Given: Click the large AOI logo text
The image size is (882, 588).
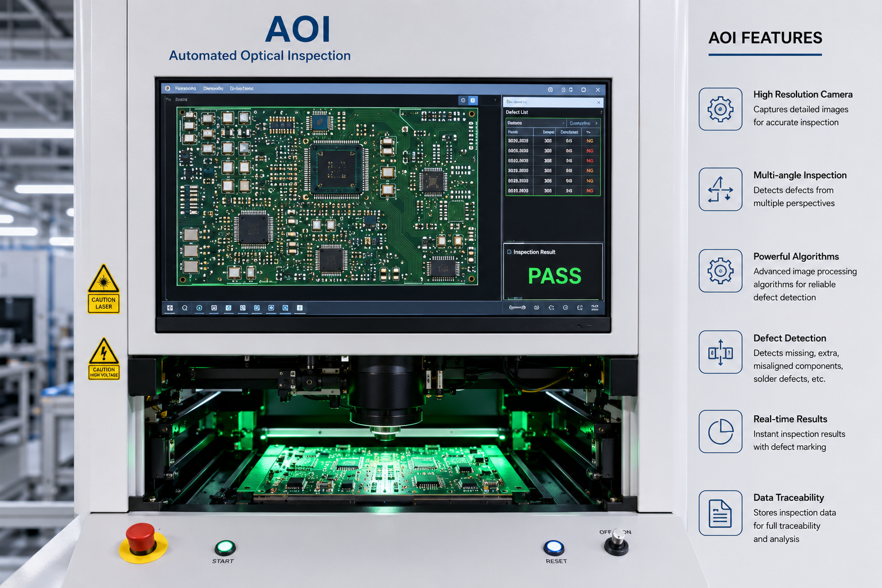Looking at the screenshot, I should [x=298, y=29].
